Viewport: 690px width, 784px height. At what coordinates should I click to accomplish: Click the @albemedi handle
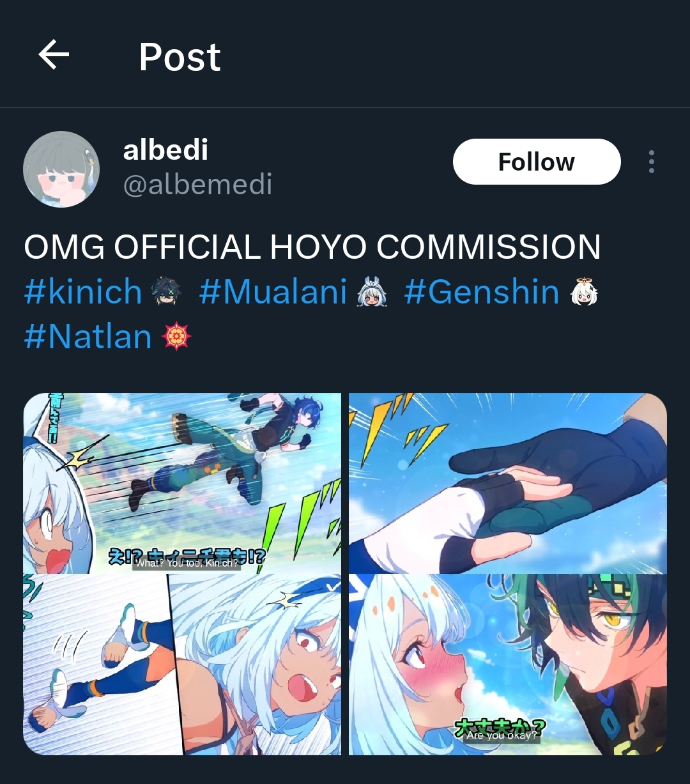(x=197, y=185)
